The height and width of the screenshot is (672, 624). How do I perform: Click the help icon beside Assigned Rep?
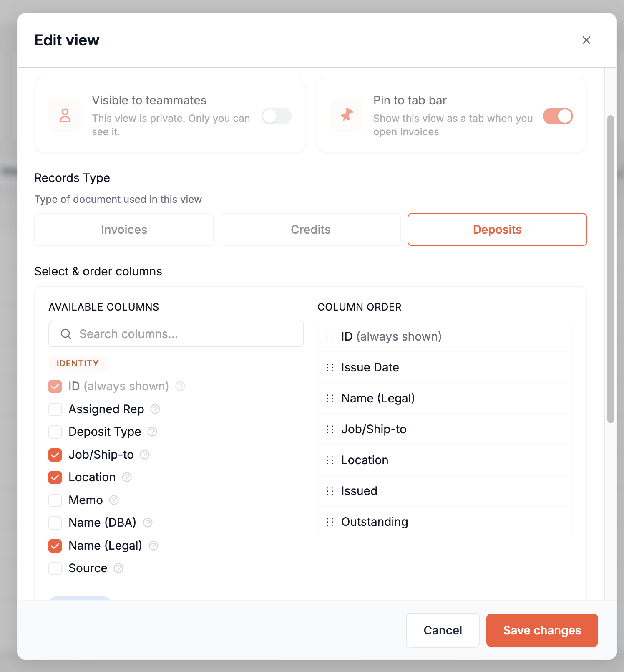click(155, 409)
